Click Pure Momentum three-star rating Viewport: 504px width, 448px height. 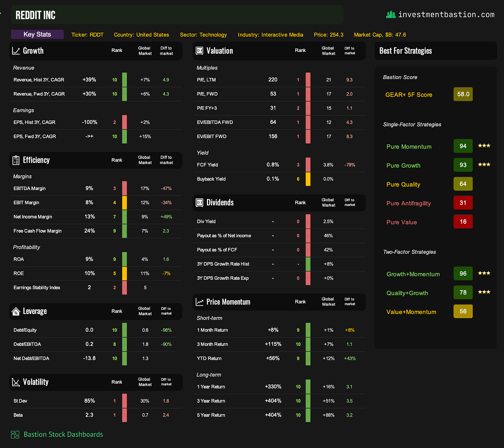[484, 146]
